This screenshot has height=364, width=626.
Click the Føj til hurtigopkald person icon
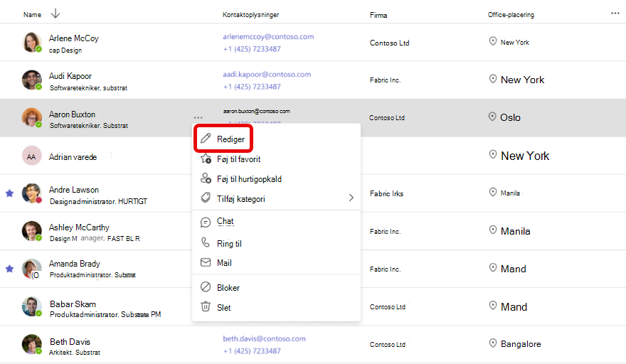pyautogui.click(x=206, y=178)
